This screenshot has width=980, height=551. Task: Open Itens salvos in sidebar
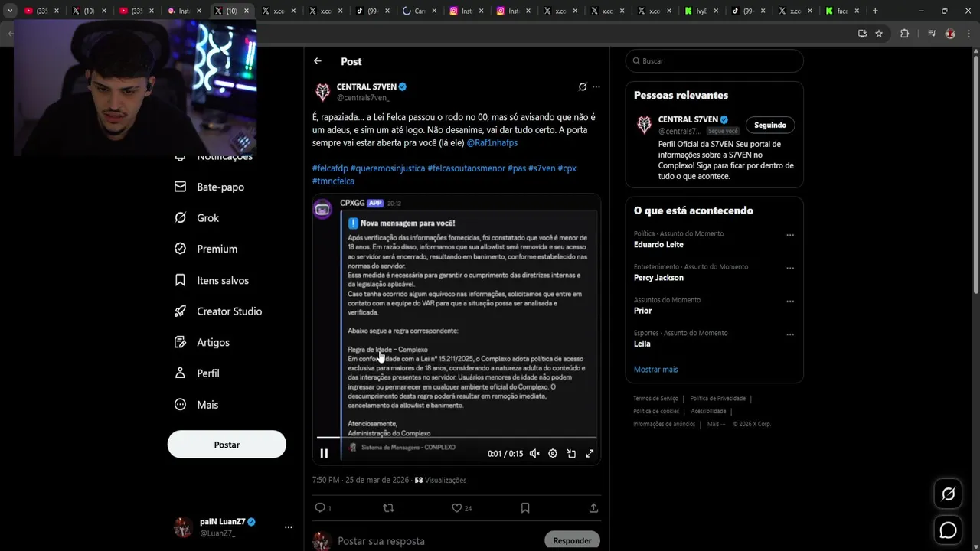click(211, 280)
